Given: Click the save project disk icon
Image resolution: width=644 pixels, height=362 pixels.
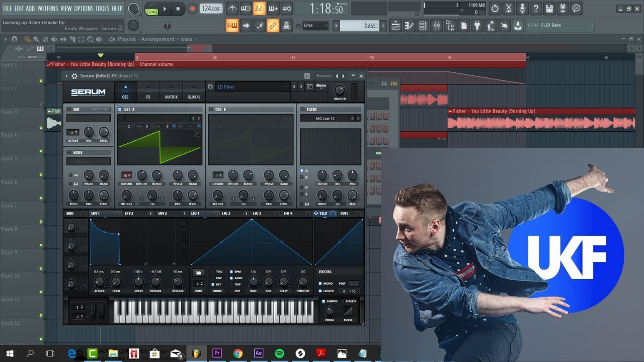Looking at the screenshot, I should [549, 9].
